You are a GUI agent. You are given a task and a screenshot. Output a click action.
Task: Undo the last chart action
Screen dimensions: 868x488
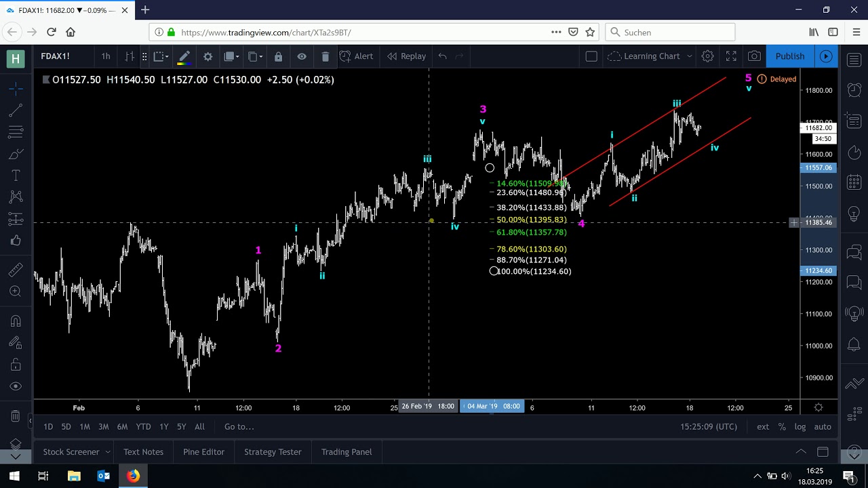[442, 56]
